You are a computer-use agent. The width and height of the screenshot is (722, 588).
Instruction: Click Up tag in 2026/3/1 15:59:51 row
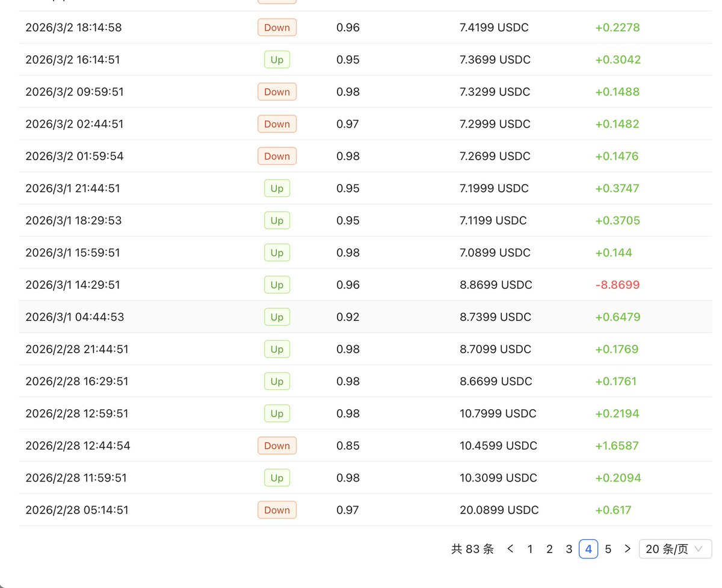277,253
